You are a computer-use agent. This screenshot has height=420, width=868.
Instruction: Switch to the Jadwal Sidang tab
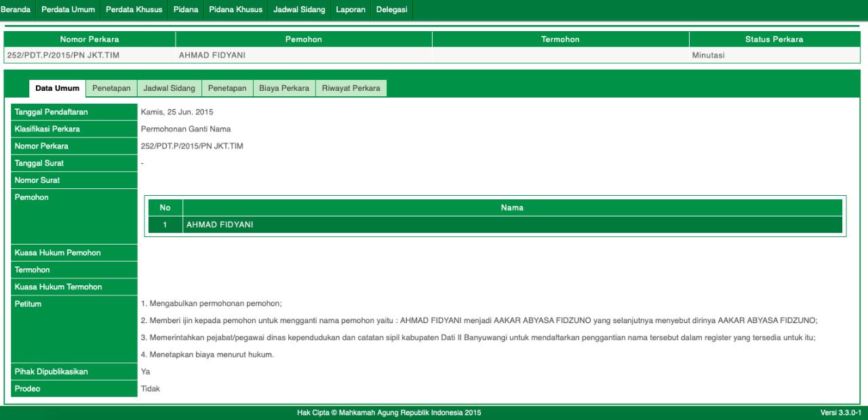click(169, 88)
